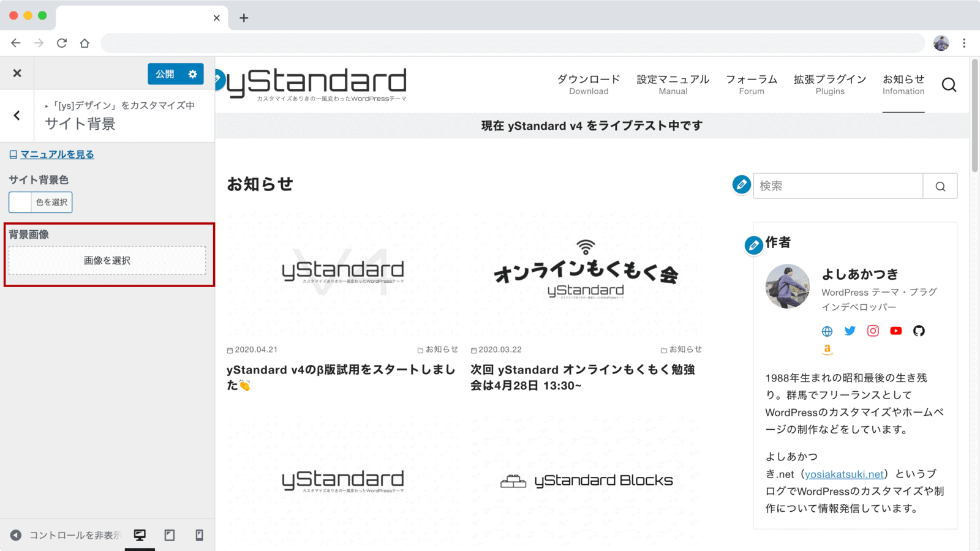Open browser profile avatar
The width and height of the screenshot is (980, 551).
(941, 43)
